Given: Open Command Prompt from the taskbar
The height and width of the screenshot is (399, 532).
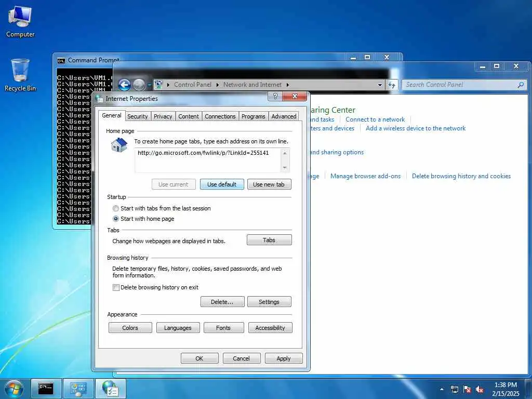Looking at the screenshot, I should 46,389.
